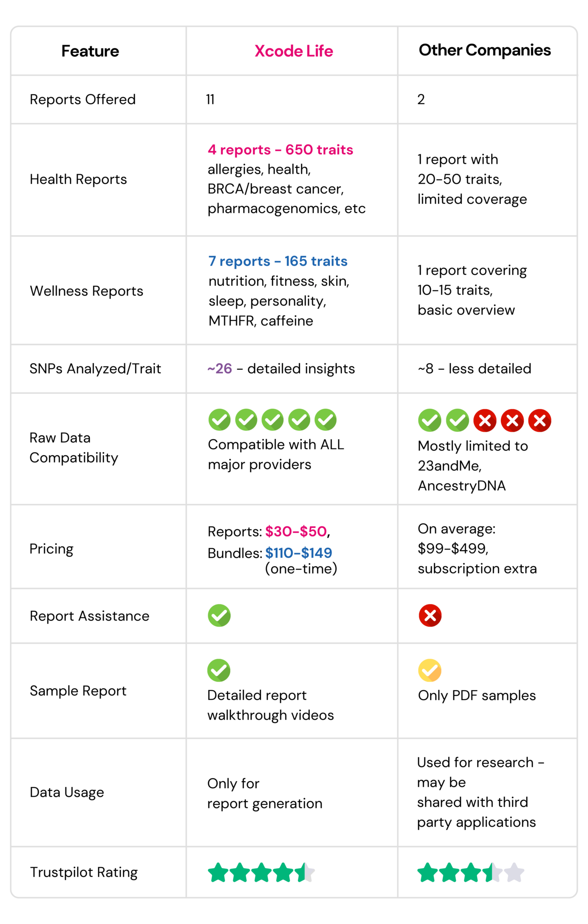
Task: Click the Feature column header
Action: click(x=90, y=51)
